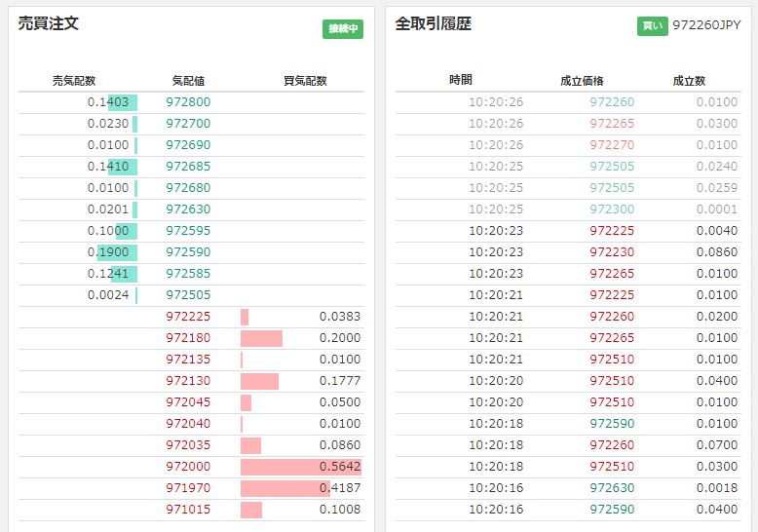This screenshot has width=758, height=532.
Task: Click the 売買注文 panel title
Action: [x=49, y=23]
